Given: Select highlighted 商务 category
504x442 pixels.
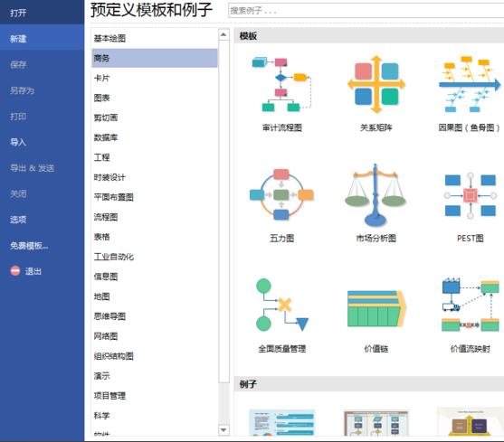Looking at the screenshot, I should 155,58.
